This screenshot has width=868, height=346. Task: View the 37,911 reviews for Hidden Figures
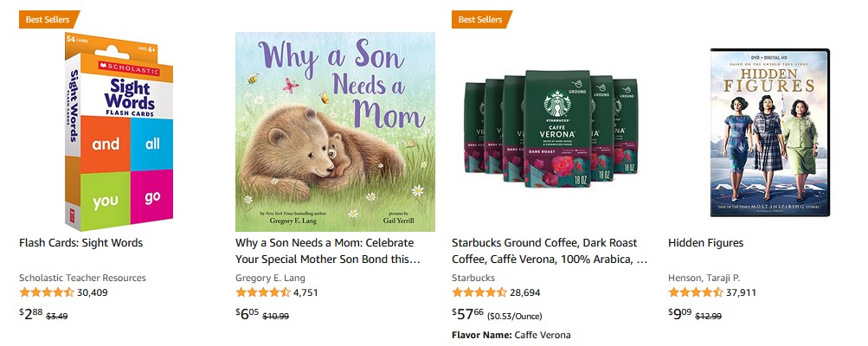coord(742,292)
